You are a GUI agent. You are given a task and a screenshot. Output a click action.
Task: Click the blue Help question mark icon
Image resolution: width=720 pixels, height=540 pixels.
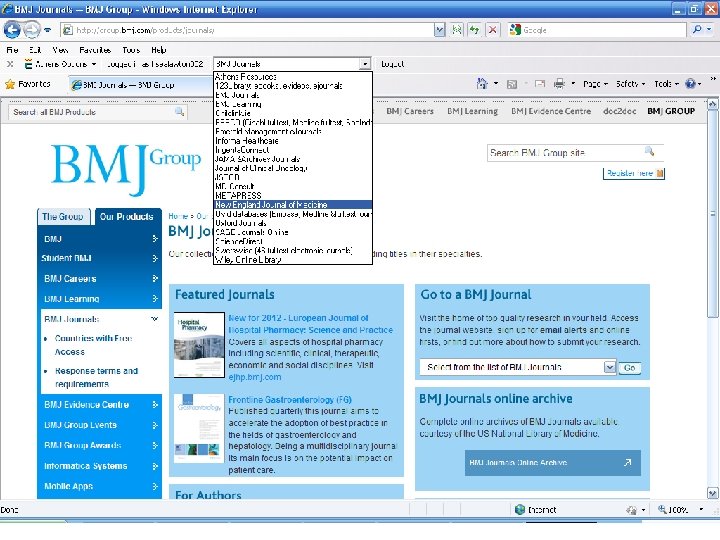tap(690, 84)
